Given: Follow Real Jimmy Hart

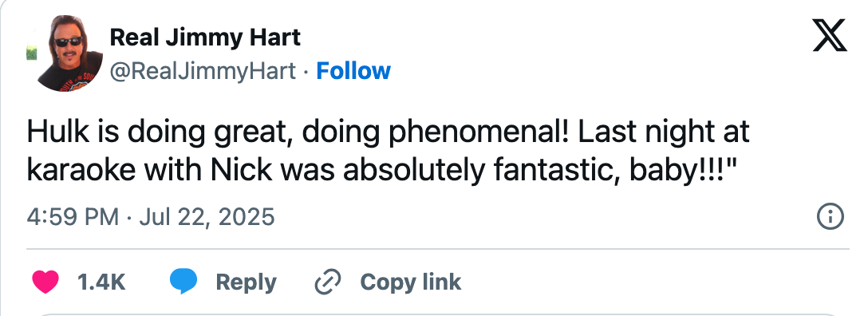Looking at the screenshot, I should 353,71.
